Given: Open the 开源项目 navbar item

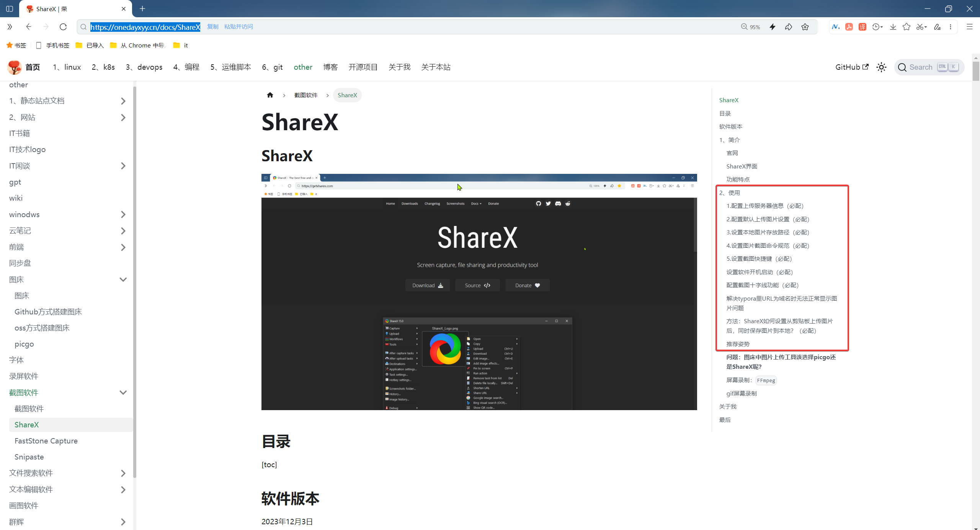Looking at the screenshot, I should (363, 67).
